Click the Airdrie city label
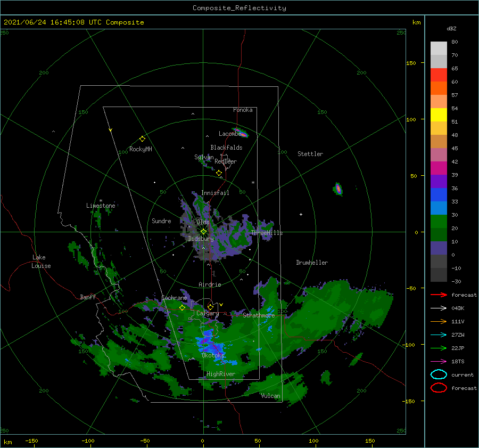This screenshot has height=448, width=479. (210, 284)
